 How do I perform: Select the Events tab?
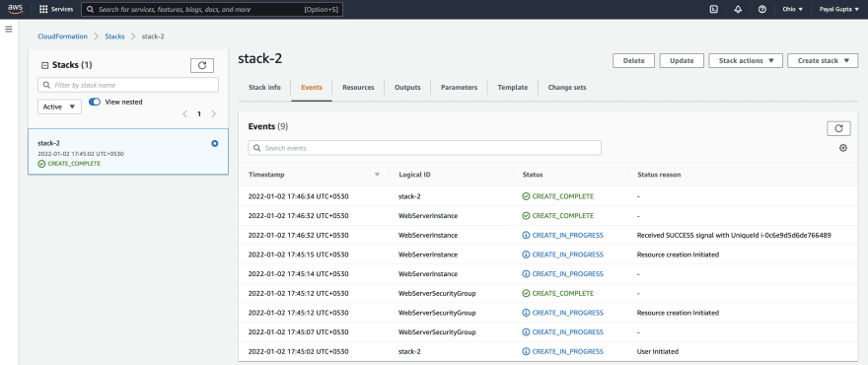click(312, 88)
